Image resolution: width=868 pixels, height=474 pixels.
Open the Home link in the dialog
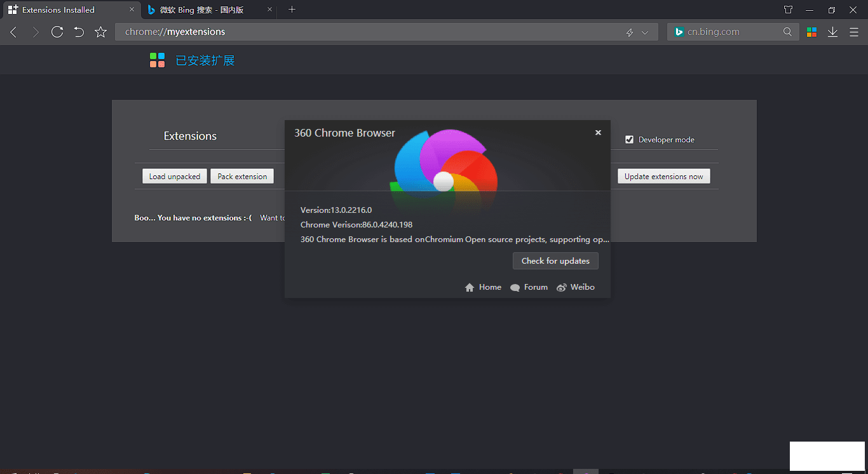click(490, 287)
